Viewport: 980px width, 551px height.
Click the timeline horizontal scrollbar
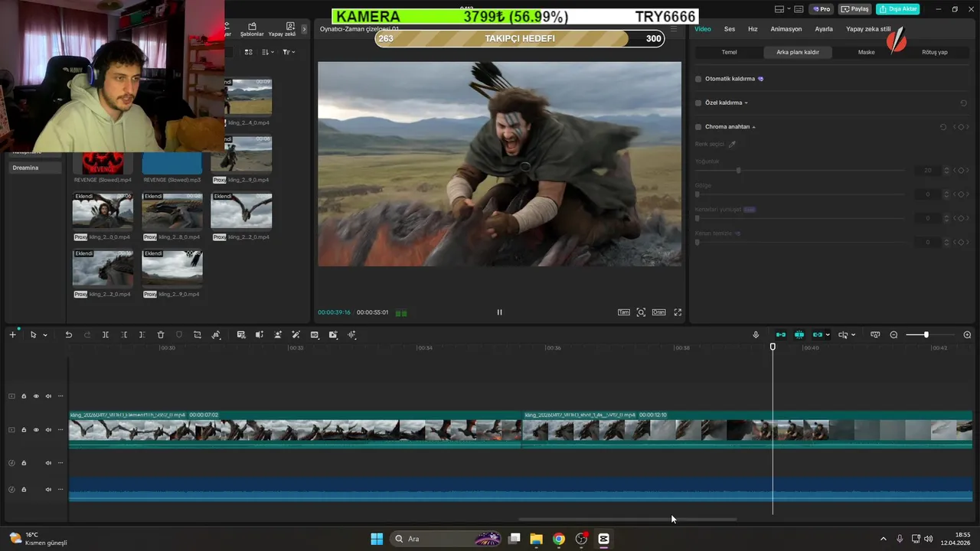click(628, 519)
